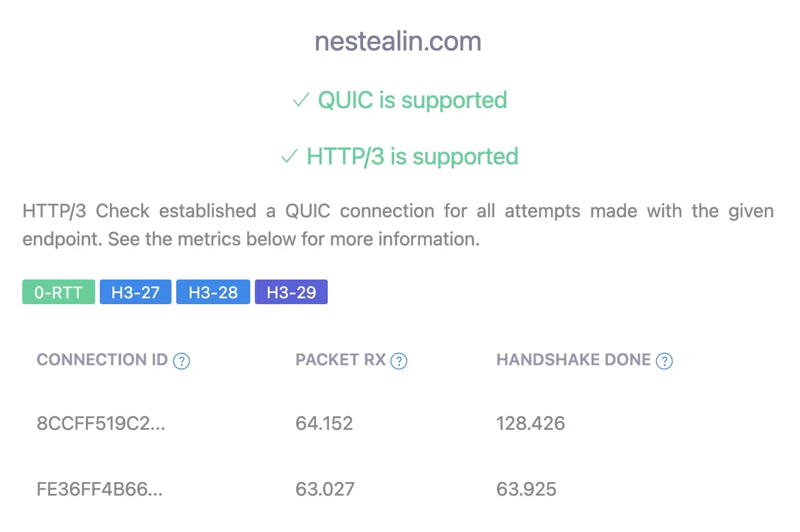The height and width of the screenshot is (532, 800).
Task: Click the HTTP/3 is supported checkmark icon
Action: (289, 157)
